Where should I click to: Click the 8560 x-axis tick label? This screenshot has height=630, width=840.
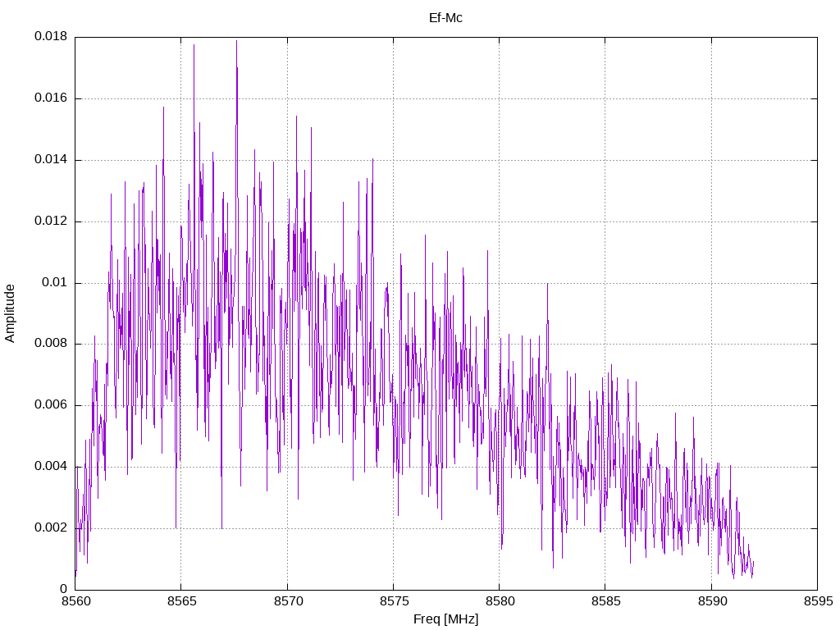tap(75, 601)
